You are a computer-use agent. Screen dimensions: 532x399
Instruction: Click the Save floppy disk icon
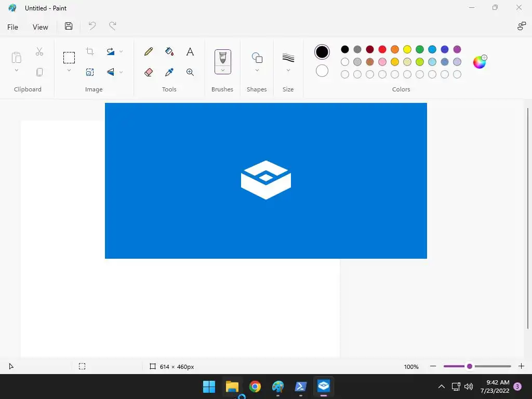[x=69, y=26]
